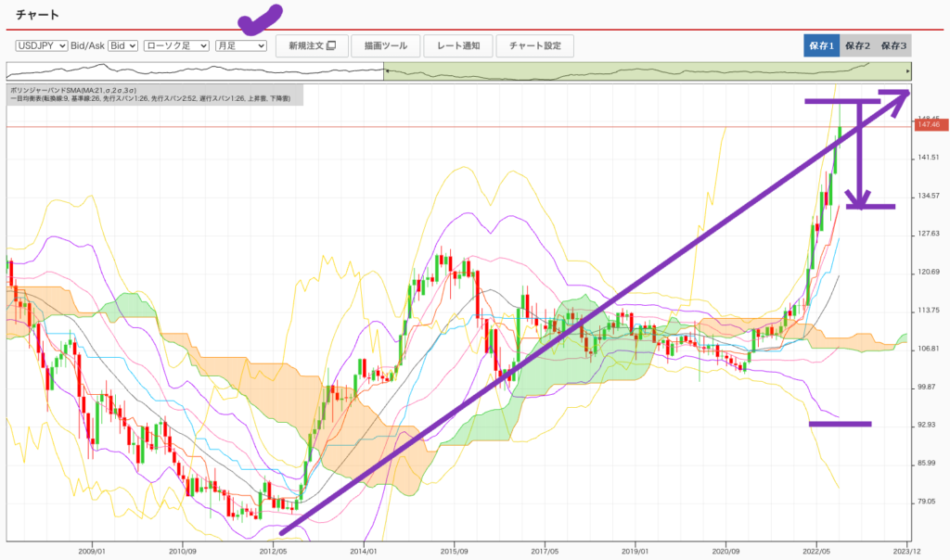Click the 120.69 price axis label

coord(928,272)
